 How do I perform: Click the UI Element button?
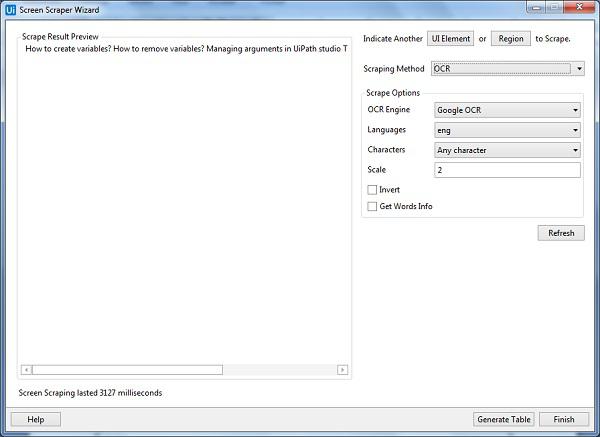(x=450, y=39)
